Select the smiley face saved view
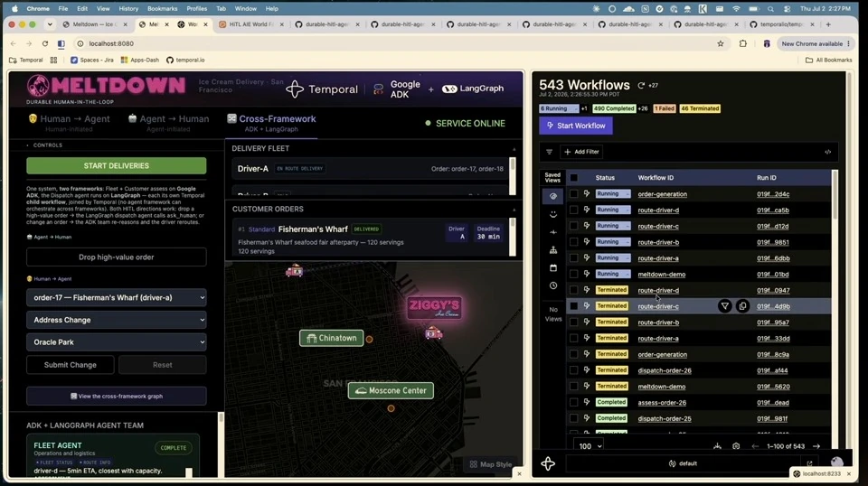The height and width of the screenshot is (486, 868). [553, 214]
